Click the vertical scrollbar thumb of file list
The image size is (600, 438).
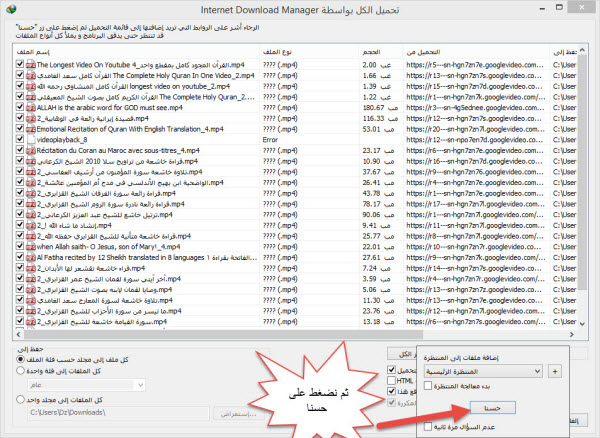point(582,173)
